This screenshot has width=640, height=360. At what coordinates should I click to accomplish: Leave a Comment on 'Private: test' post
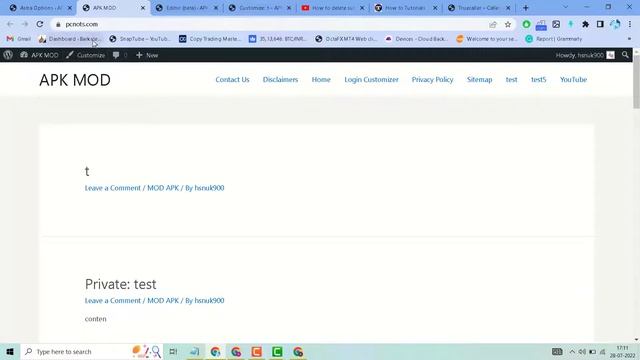point(113,300)
